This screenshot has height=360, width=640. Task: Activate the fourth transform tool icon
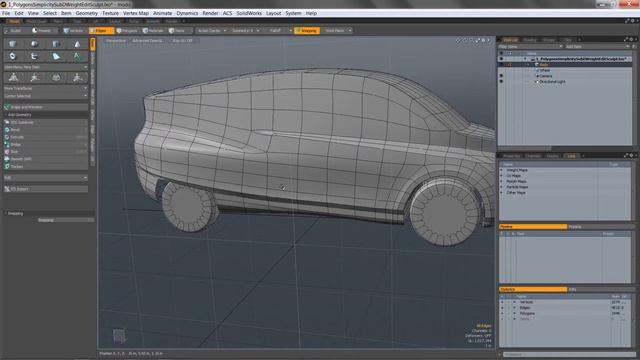77,78
